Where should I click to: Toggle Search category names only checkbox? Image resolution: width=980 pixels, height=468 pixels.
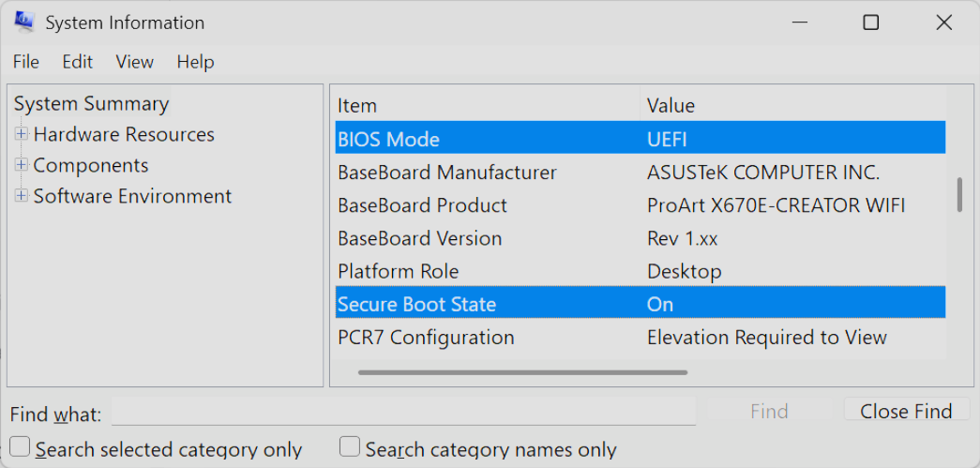(350, 447)
